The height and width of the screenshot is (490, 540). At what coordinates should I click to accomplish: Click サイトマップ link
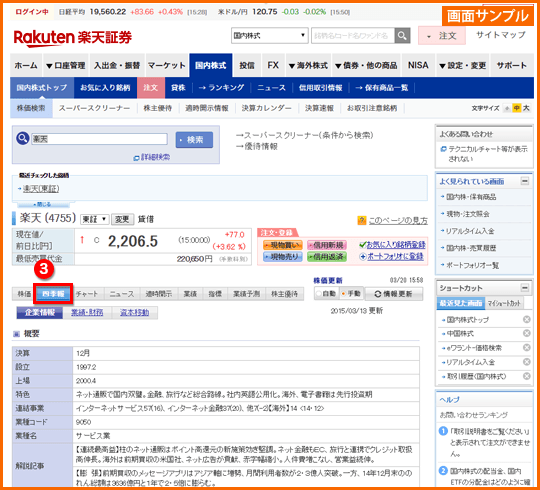pos(501,35)
